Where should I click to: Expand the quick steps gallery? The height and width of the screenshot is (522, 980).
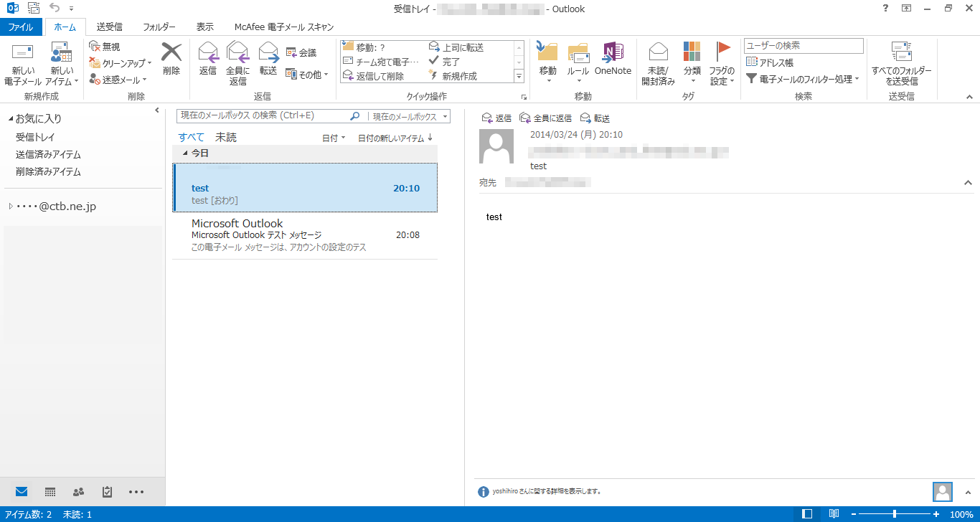click(x=519, y=76)
